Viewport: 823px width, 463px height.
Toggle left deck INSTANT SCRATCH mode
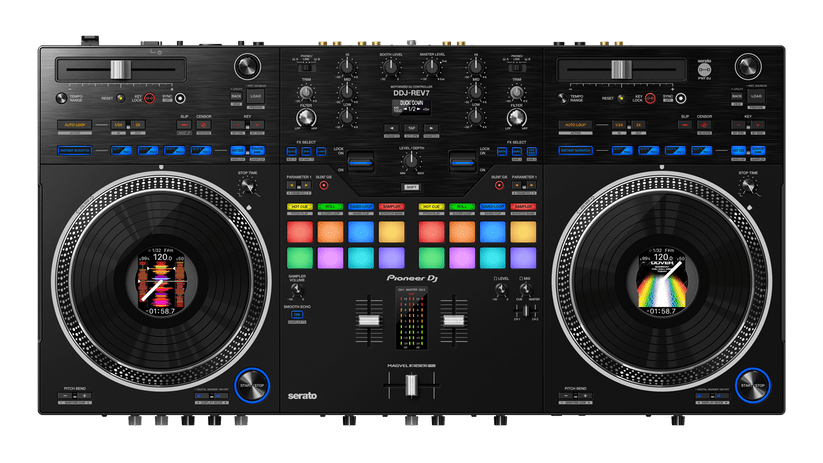(x=75, y=151)
